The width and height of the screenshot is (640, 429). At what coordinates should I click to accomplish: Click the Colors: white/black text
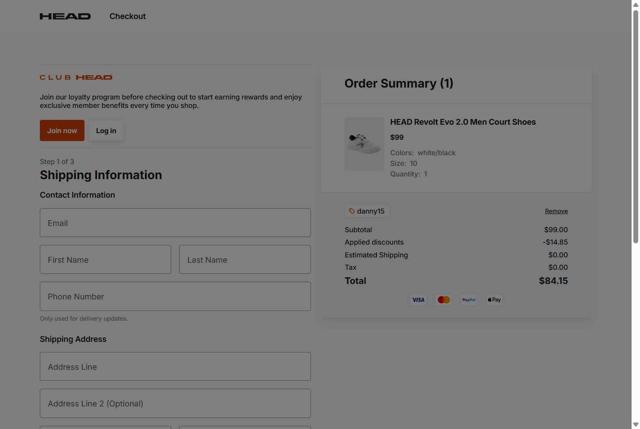click(423, 153)
